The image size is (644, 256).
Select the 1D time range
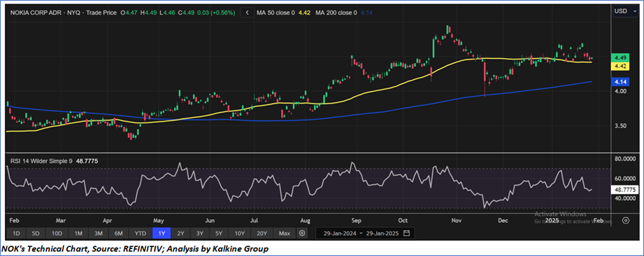pyautogui.click(x=17, y=233)
